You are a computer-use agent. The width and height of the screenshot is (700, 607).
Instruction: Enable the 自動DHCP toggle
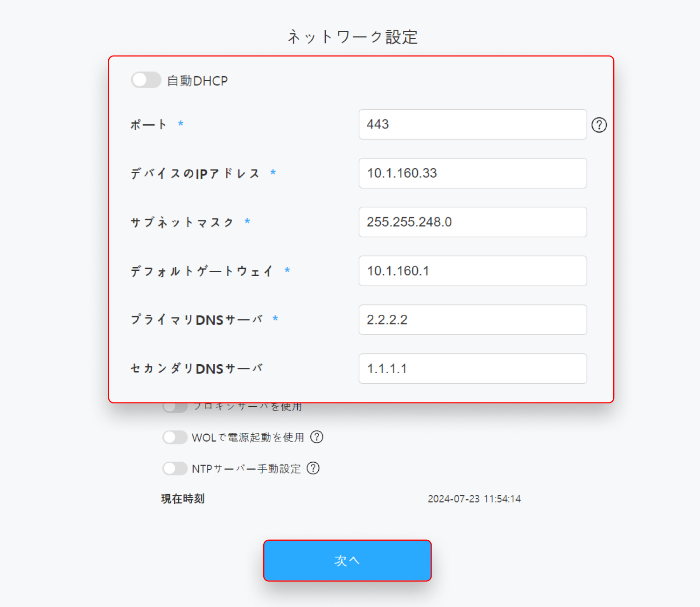(x=146, y=80)
